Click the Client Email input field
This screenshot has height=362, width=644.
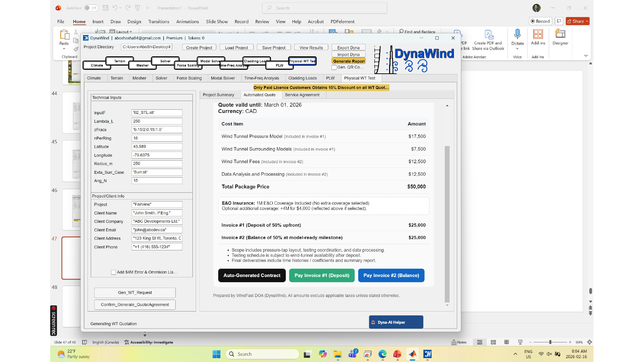tap(157, 230)
